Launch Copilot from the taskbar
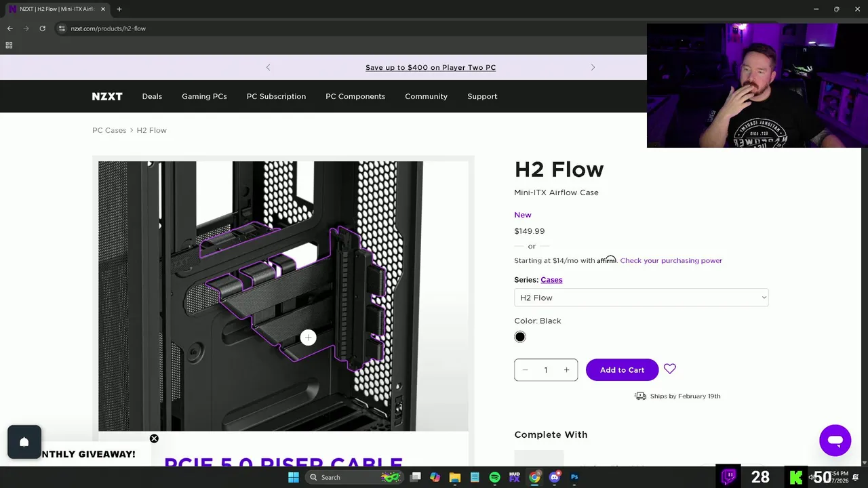The height and width of the screenshot is (488, 868). click(x=435, y=477)
